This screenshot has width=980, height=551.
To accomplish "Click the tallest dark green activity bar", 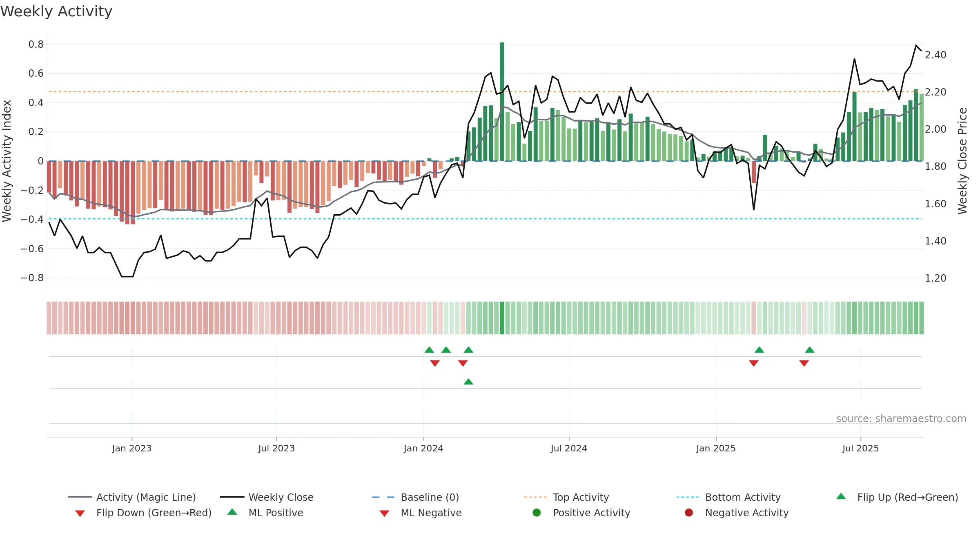I will point(502,102).
